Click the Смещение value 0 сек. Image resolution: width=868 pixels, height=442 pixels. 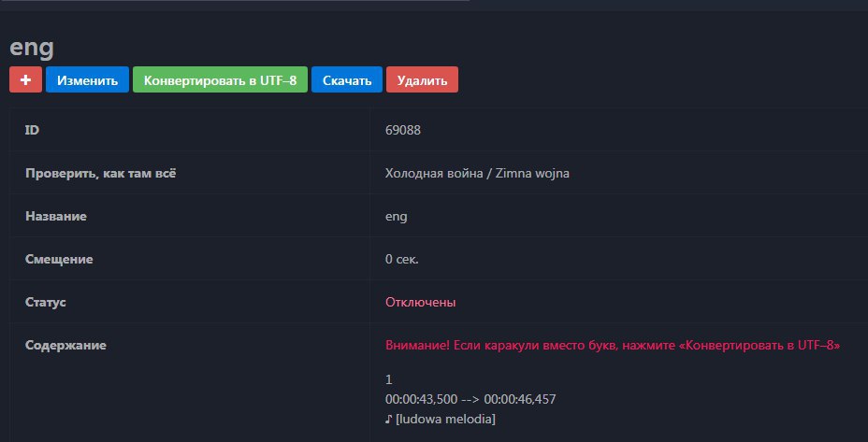(x=402, y=260)
